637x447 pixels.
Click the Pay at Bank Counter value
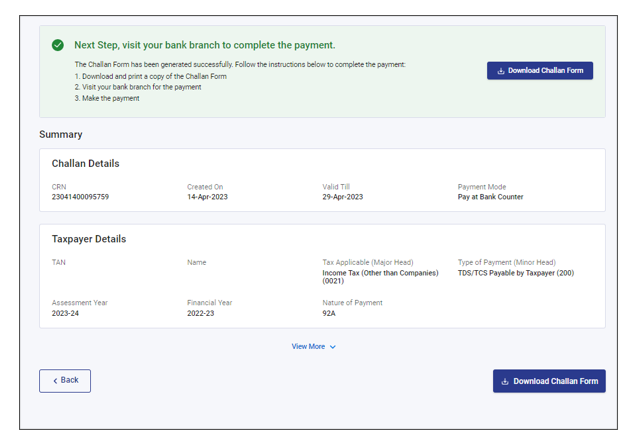tap(490, 197)
